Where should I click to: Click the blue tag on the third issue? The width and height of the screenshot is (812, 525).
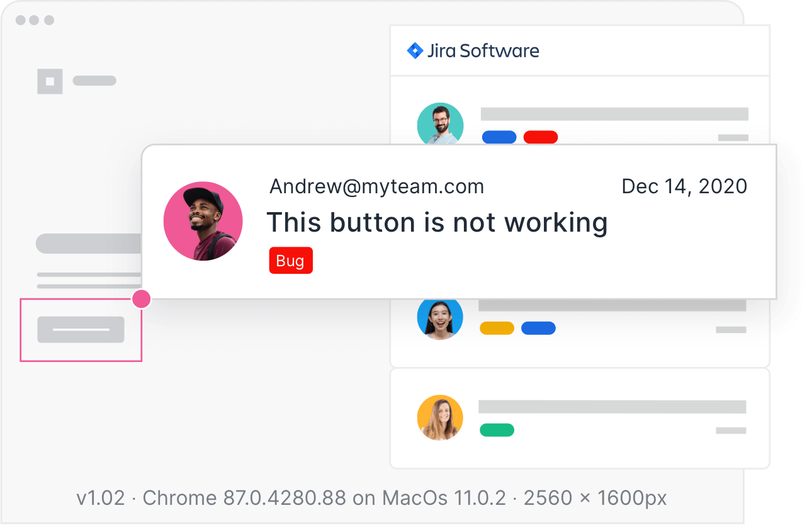coord(538,328)
